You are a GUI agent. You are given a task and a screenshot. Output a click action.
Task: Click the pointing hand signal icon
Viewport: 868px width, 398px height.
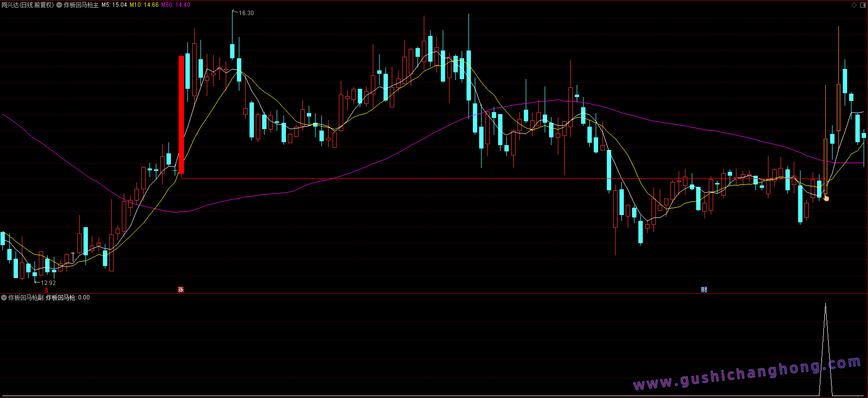coord(826,198)
